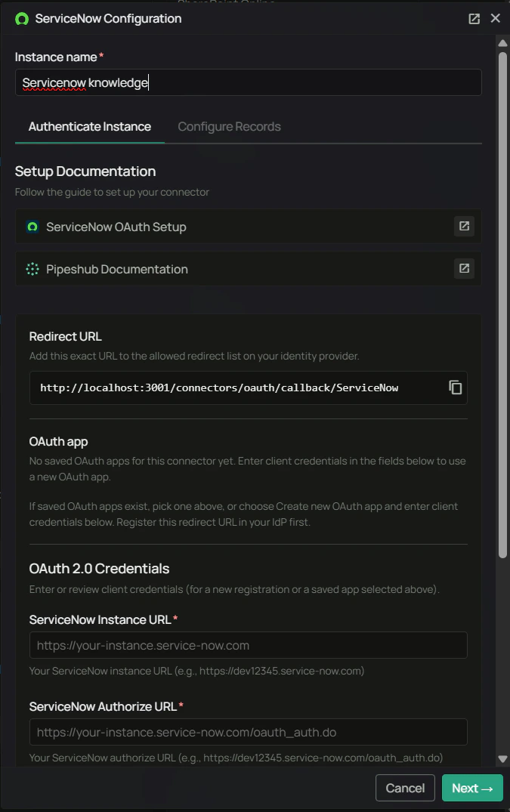Image resolution: width=510 pixels, height=812 pixels.
Task: Switch to Configure Records tab
Action: [x=230, y=127]
